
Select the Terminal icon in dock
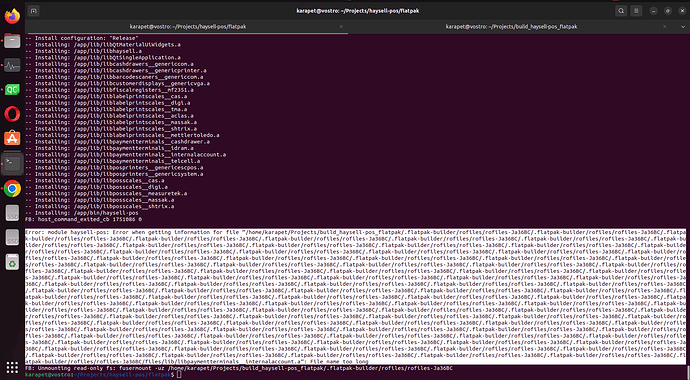tap(12, 163)
